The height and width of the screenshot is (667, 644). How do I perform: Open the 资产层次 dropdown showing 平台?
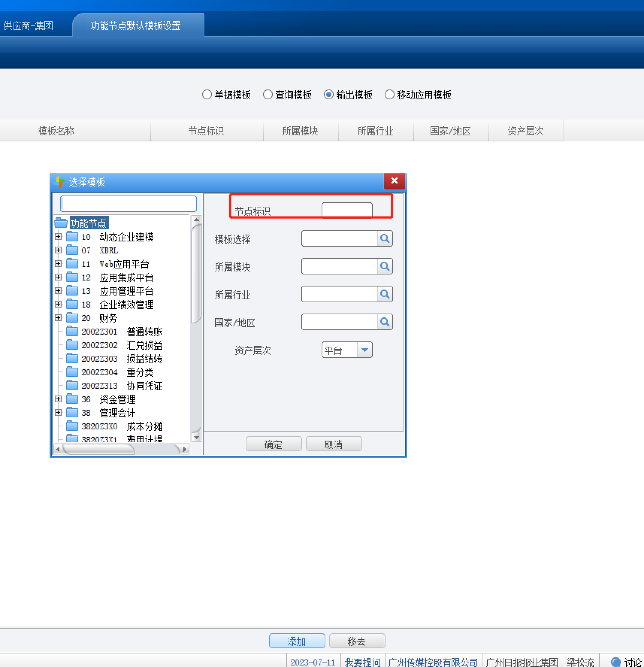coord(364,350)
